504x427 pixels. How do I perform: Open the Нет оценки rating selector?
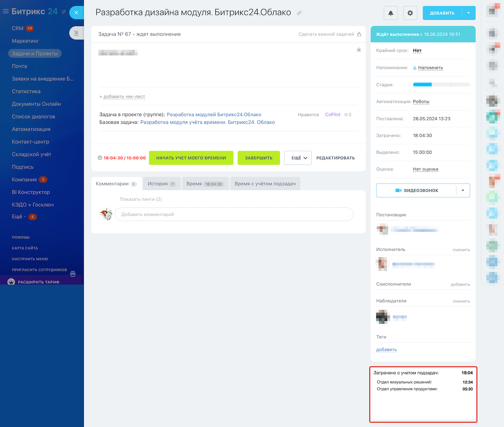[426, 169]
